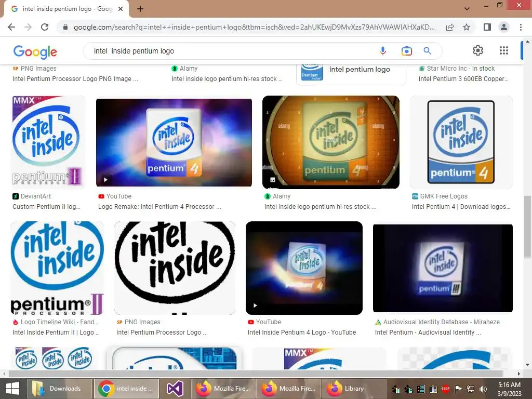Screen dimensions: 532x399
Task: Open the black intel inside logo thumbnail
Action: pos(175,268)
